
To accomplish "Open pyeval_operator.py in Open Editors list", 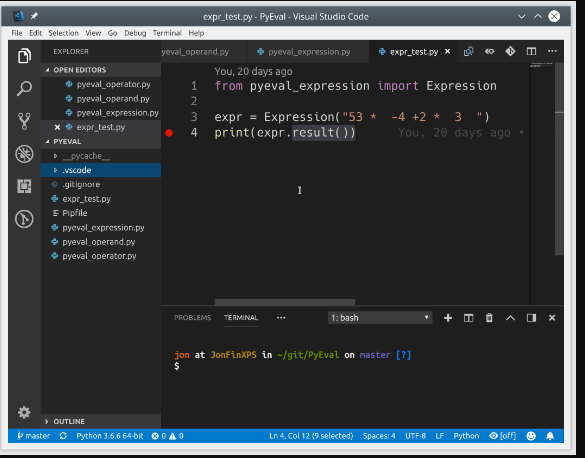I will tap(101, 84).
